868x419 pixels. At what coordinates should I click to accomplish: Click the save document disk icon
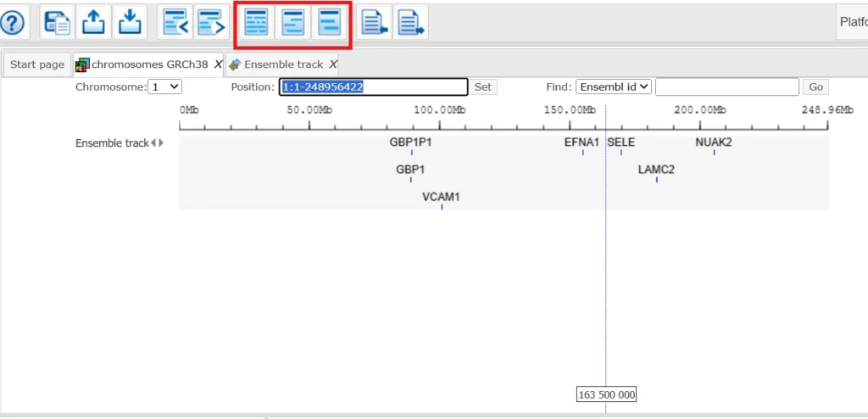coord(58,22)
